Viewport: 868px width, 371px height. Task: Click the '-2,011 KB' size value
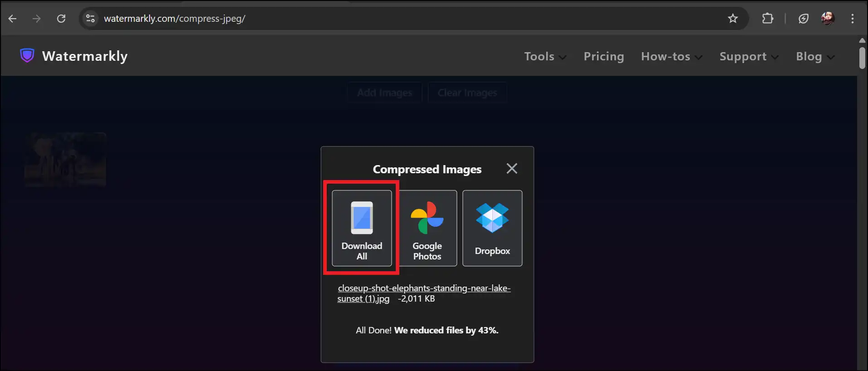[416, 298]
